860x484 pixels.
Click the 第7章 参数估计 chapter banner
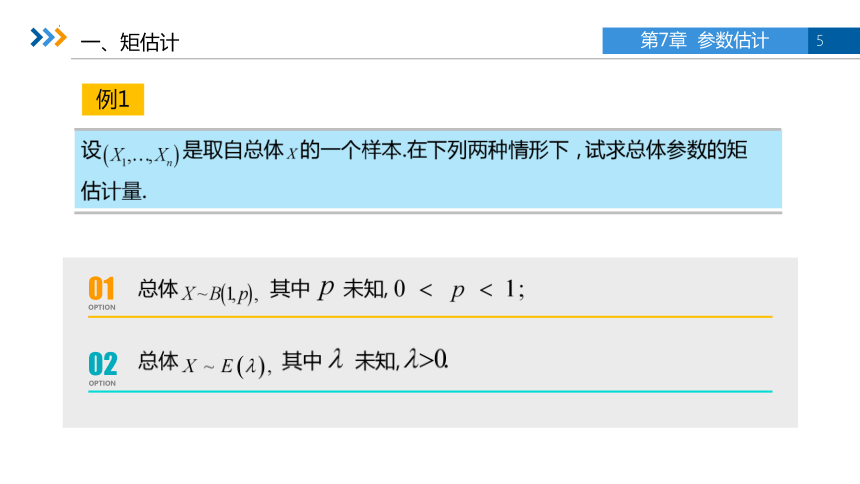pyautogui.click(x=705, y=41)
